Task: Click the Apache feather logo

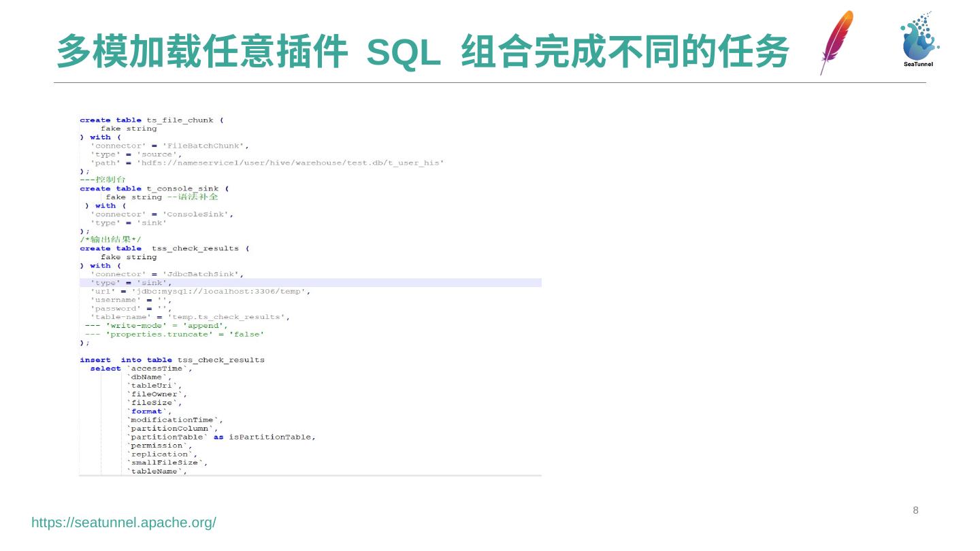Action: 836,42
